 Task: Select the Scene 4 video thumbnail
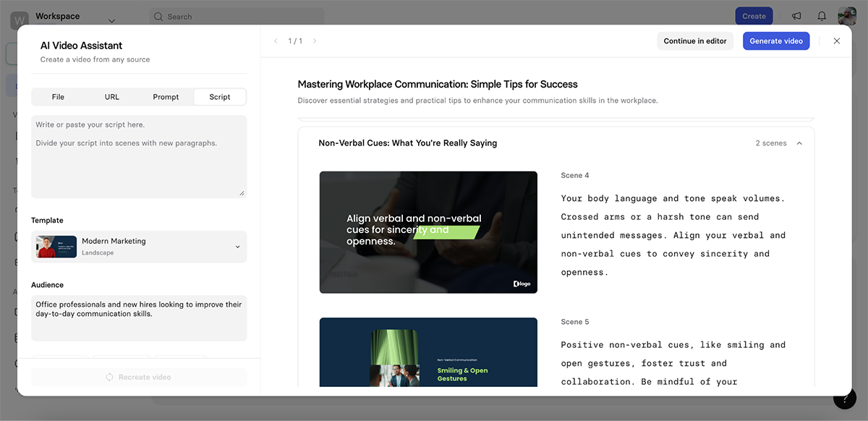(428, 230)
